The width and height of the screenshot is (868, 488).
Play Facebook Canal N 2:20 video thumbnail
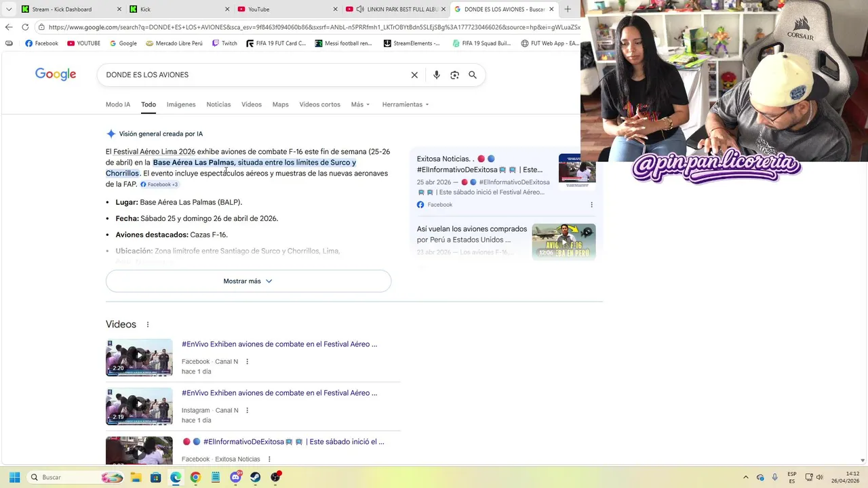click(x=139, y=357)
